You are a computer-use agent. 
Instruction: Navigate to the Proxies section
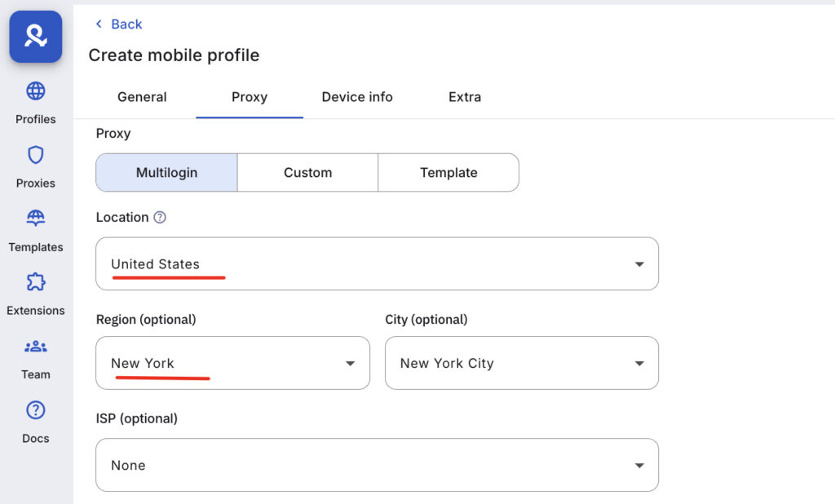point(35,166)
